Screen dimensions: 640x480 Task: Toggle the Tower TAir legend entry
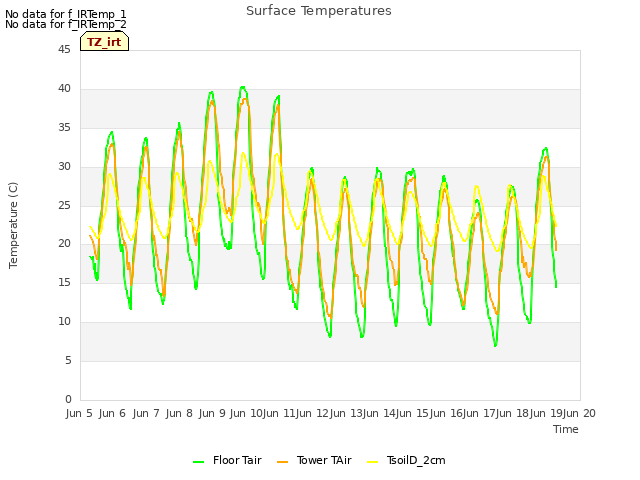pyautogui.click(x=314, y=461)
